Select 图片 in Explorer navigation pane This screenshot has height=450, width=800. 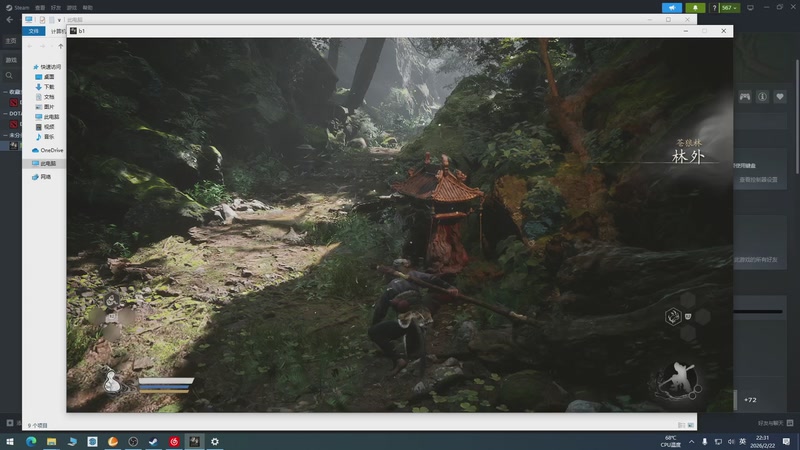[45, 107]
